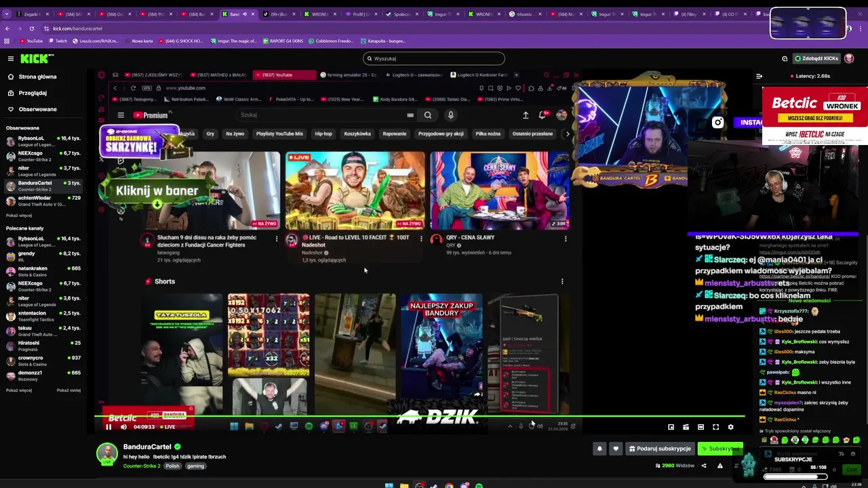The height and width of the screenshot is (488, 868).
Task: Reload the page with refresh icon
Action: point(32,28)
